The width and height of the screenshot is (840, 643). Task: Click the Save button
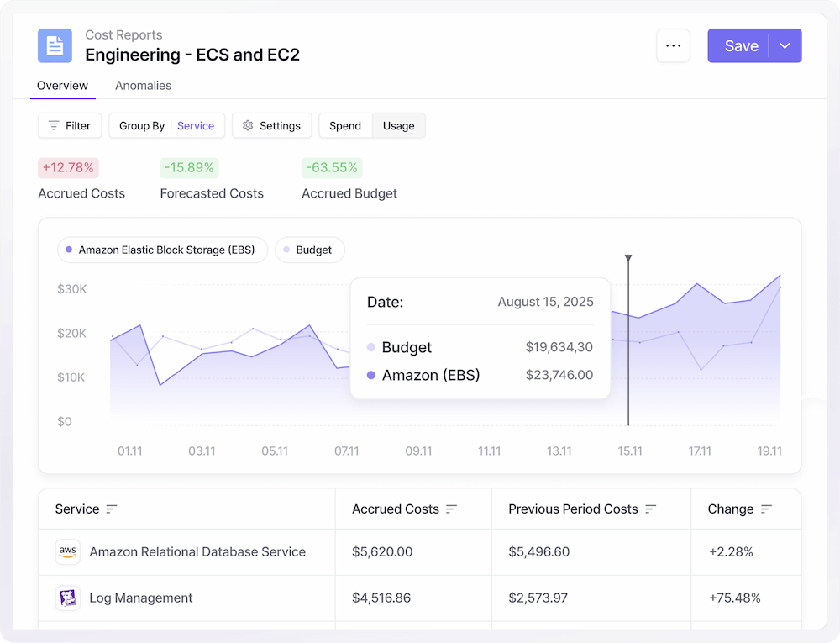(740, 46)
